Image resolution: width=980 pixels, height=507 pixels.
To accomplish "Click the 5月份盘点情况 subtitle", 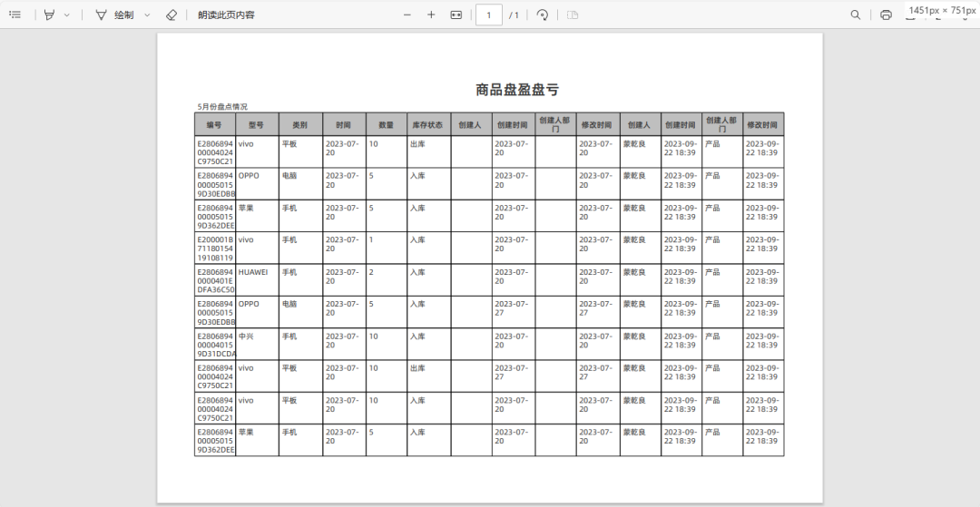I will pyautogui.click(x=222, y=107).
